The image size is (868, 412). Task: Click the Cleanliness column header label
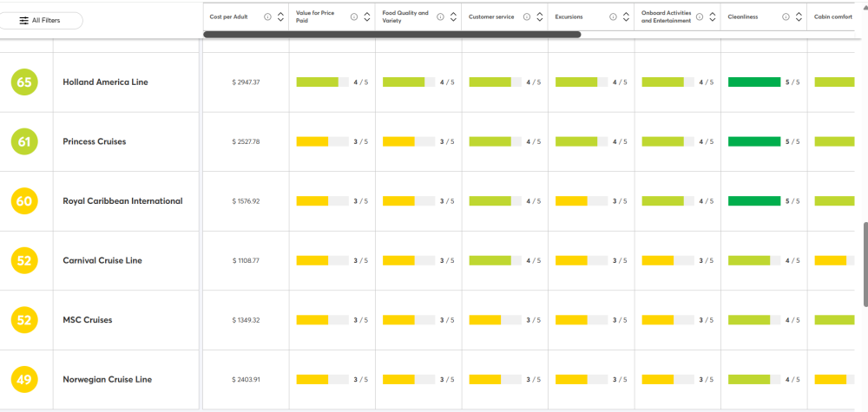point(742,17)
